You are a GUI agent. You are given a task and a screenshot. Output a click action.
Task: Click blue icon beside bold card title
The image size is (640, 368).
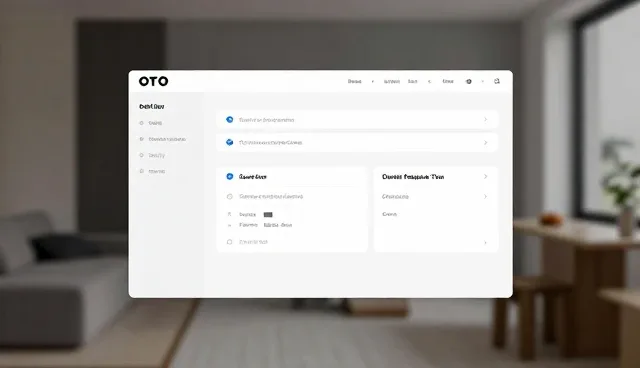tap(229, 176)
